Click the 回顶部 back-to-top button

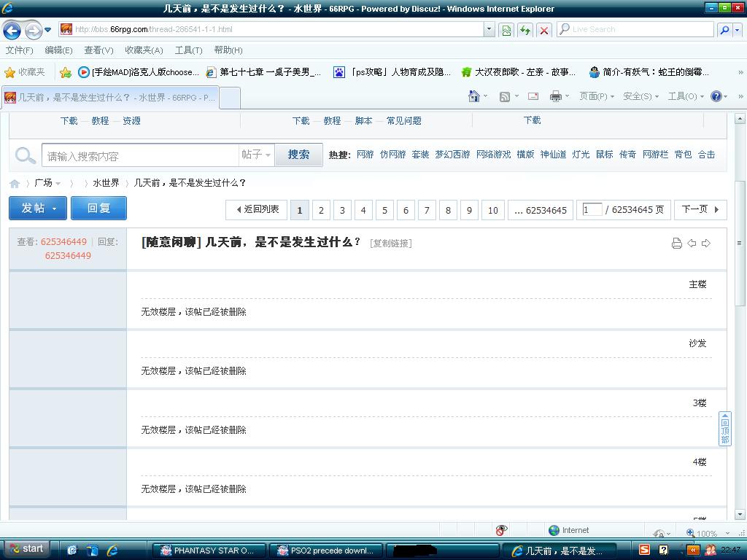724,429
